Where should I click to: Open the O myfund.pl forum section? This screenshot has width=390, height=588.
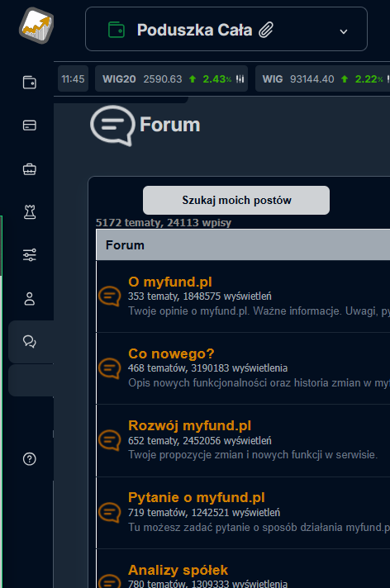[x=170, y=282]
